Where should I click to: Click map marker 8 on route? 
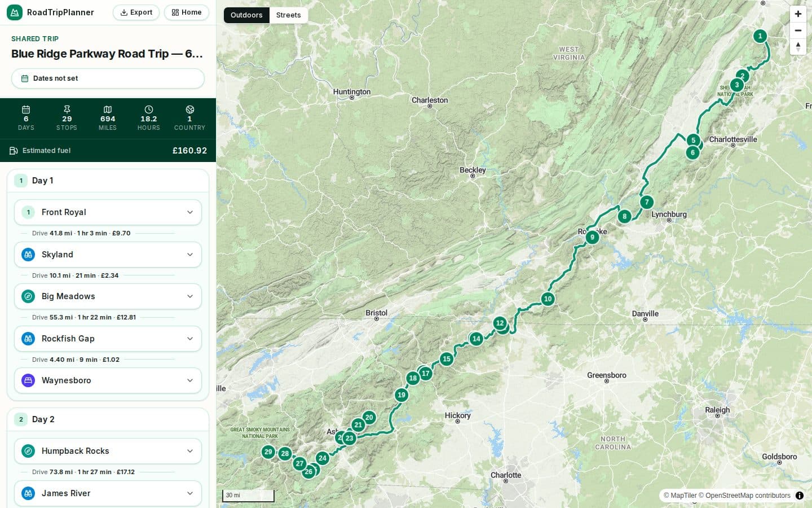point(624,216)
